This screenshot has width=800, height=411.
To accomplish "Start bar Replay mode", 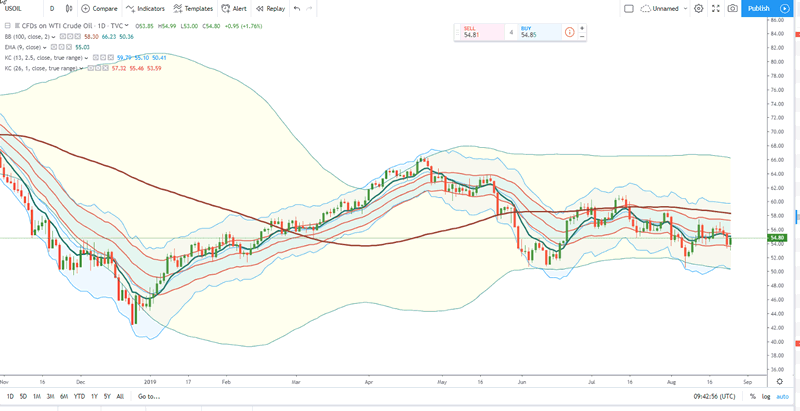I will tap(270, 8).
